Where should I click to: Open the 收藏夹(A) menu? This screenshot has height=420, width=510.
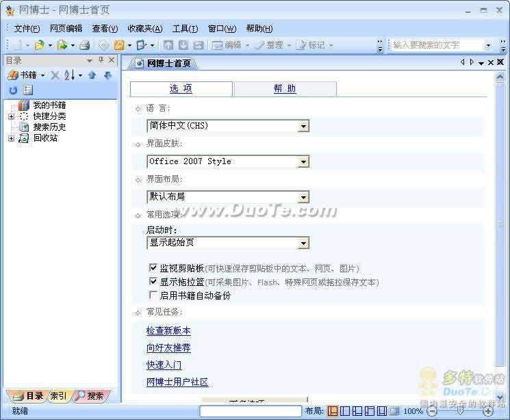click(145, 29)
